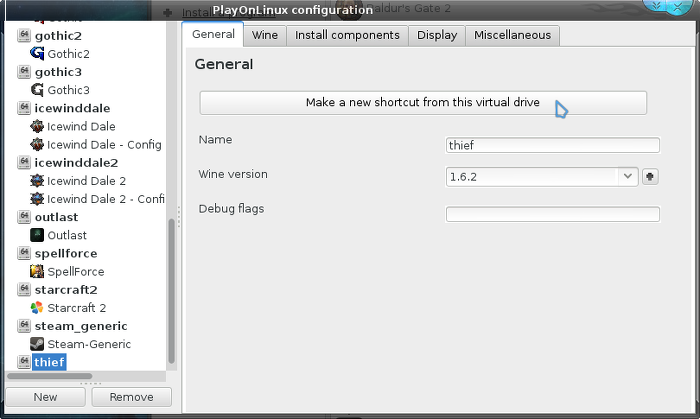The image size is (700, 419).
Task: Click the vertical scrollbar of drive list
Action: [x=171, y=291]
